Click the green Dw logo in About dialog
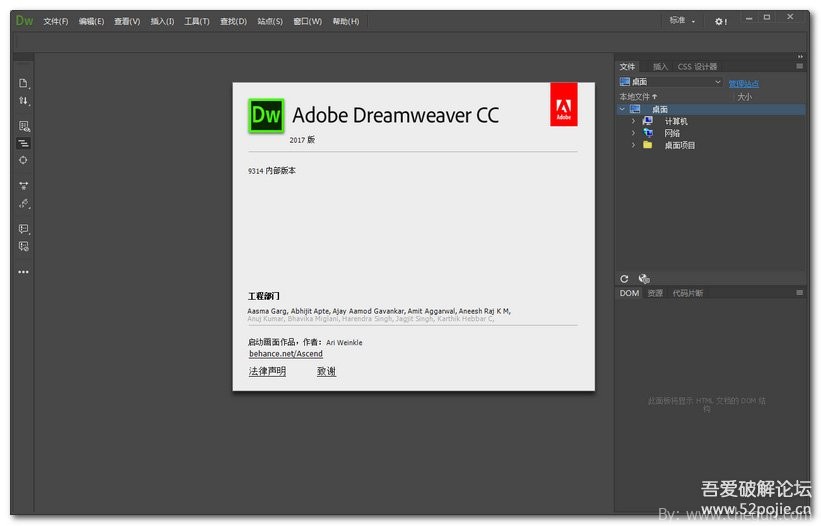 coord(266,116)
